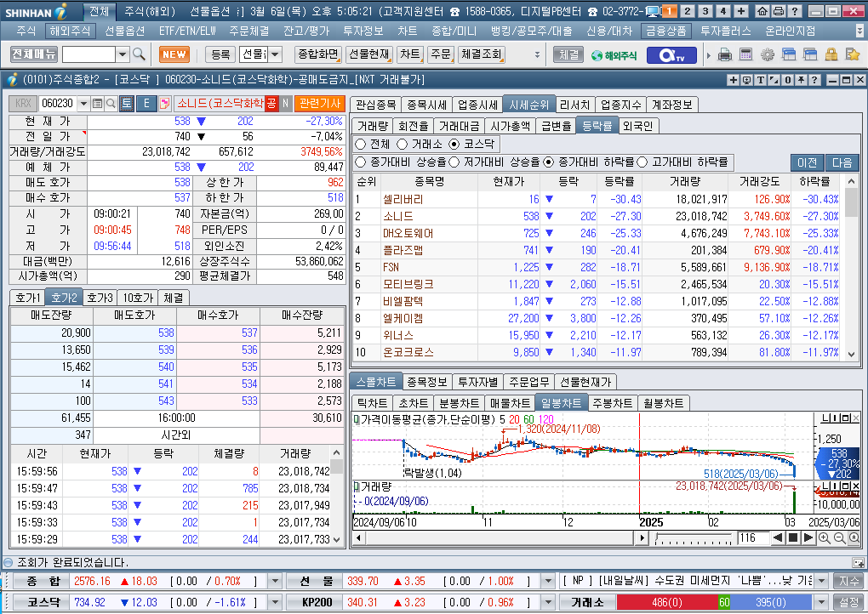Open stock list icon next to code 060230
The width and height of the screenshot is (868, 614).
coord(97,104)
